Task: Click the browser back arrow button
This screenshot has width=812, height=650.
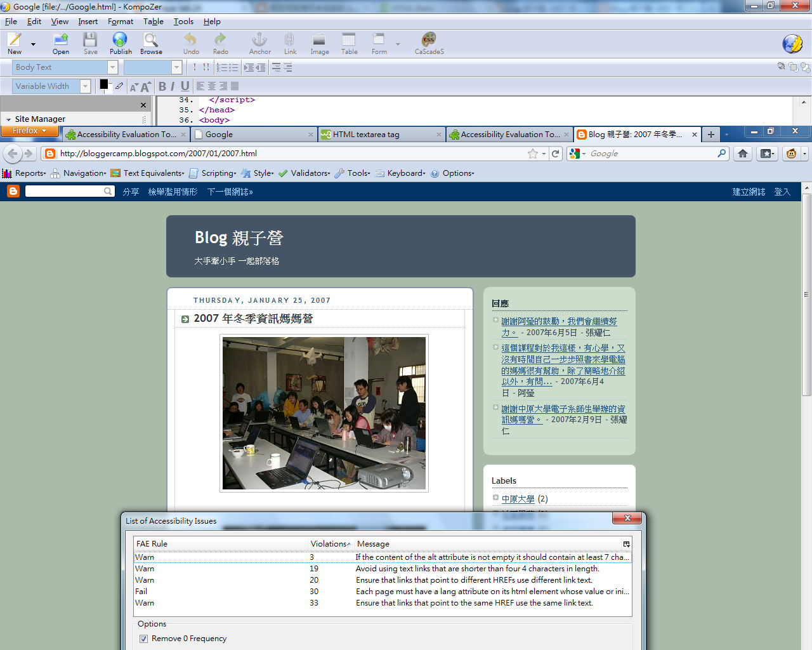Action: click(13, 154)
